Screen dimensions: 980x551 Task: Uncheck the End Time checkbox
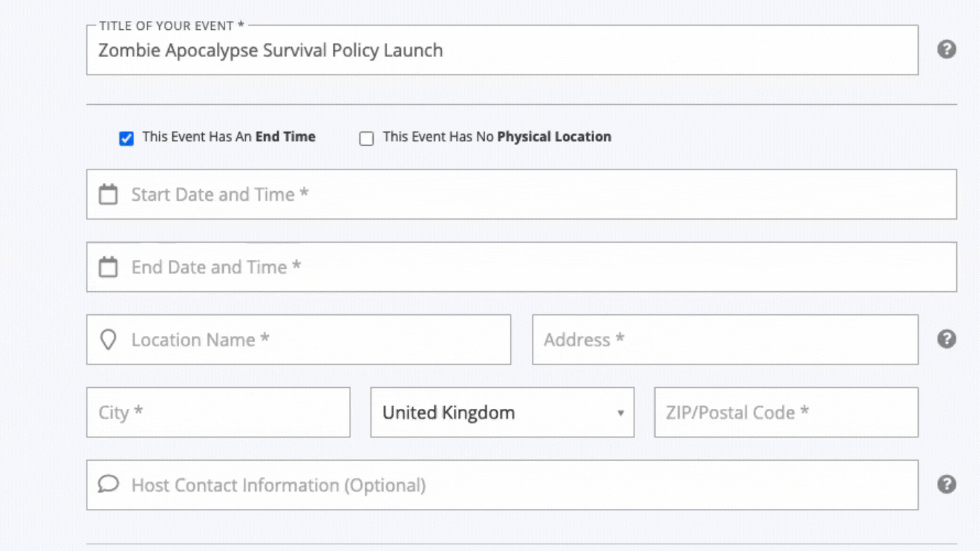(127, 139)
